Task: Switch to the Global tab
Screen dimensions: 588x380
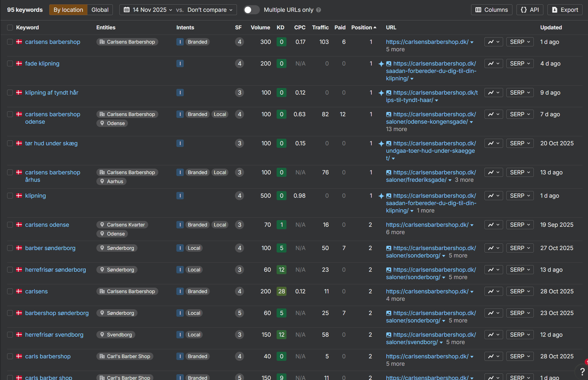Action: (100, 10)
